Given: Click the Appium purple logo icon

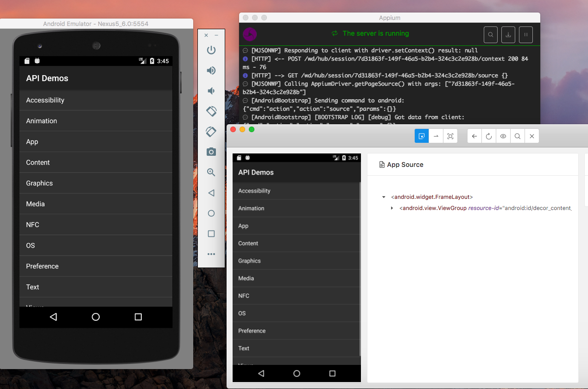Looking at the screenshot, I should click(x=250, y=34).
